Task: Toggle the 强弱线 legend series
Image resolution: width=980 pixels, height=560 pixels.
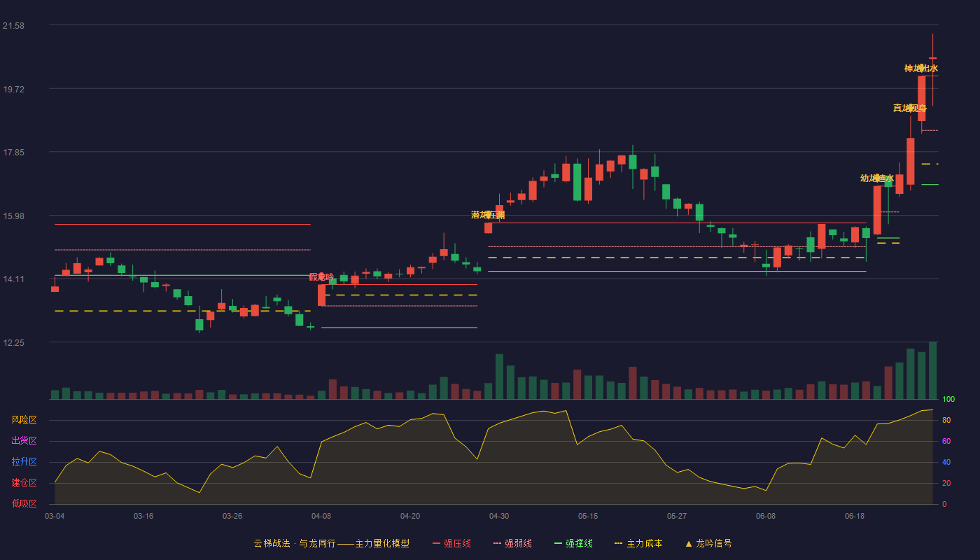Action: point(512,543)
